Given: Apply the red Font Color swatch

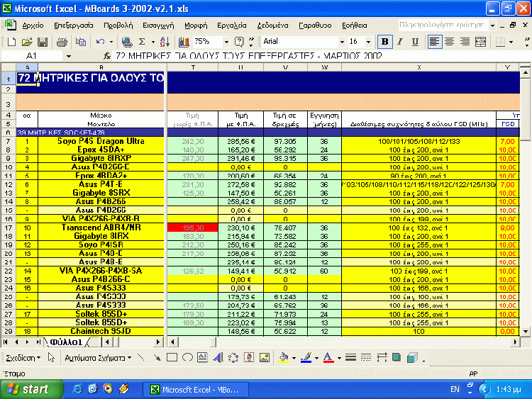Looking at the screenshot, I should tap(328, 357).
